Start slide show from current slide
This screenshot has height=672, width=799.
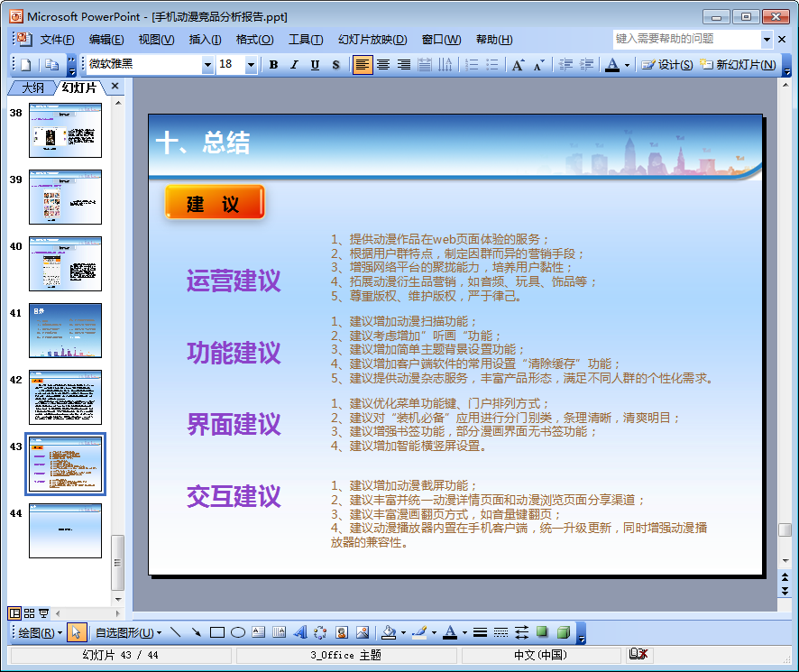click(44, 613)
